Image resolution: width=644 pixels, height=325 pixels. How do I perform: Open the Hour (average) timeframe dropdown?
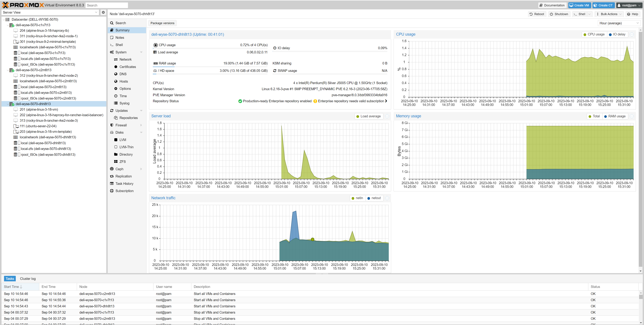[619, 23]
